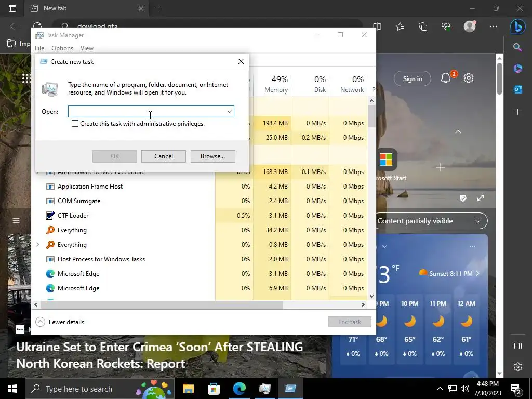Open new tab page settings gear
The image size is (532, 399).
[x=469, y=78]
